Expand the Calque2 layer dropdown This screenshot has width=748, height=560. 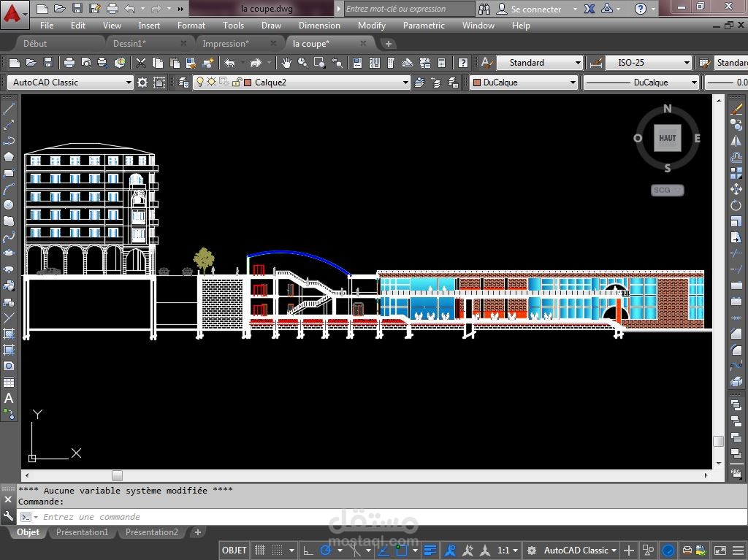coord(405,83)
